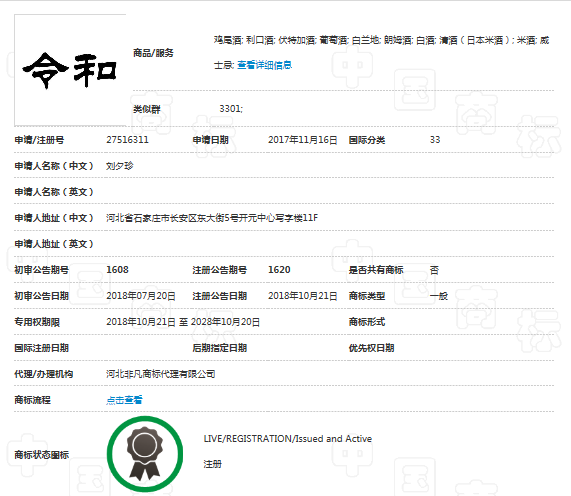Select preliminary announcement date 2018年07月20日
The image size is (571, 496).
pos(141,296)
